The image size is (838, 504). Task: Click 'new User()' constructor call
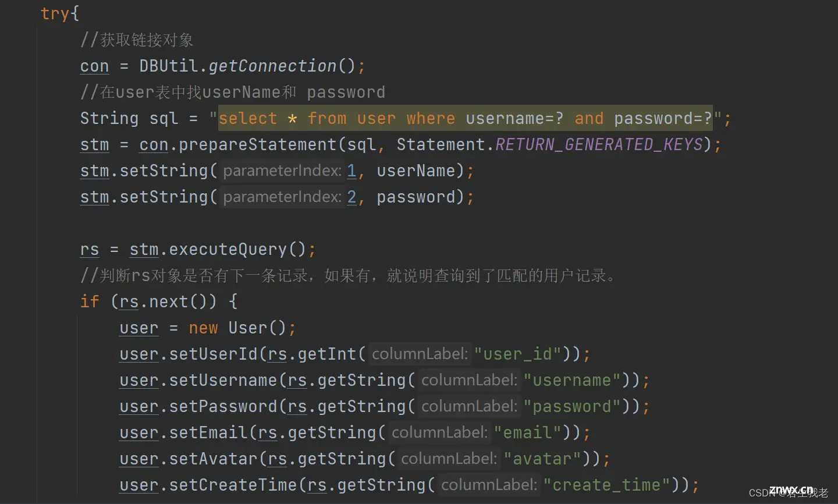pos(237,328)
